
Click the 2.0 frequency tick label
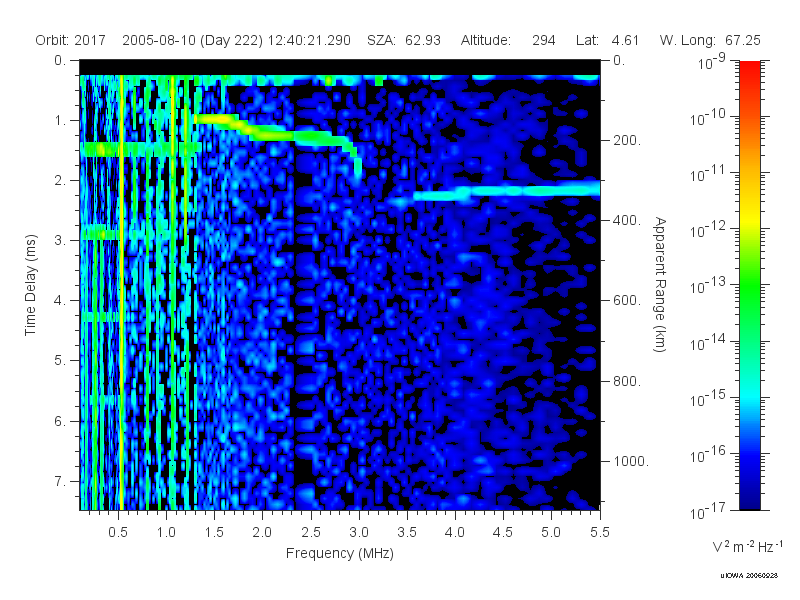pos(262,533)
